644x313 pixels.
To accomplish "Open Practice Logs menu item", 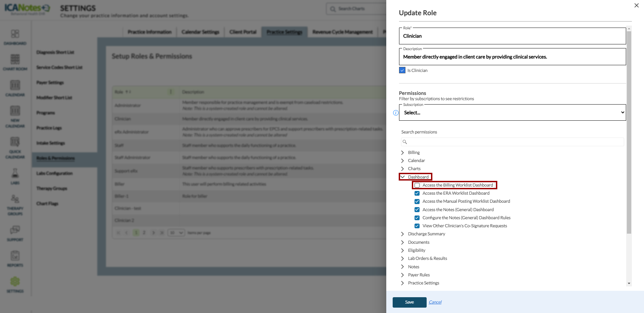I will click(x=49, y=128).
